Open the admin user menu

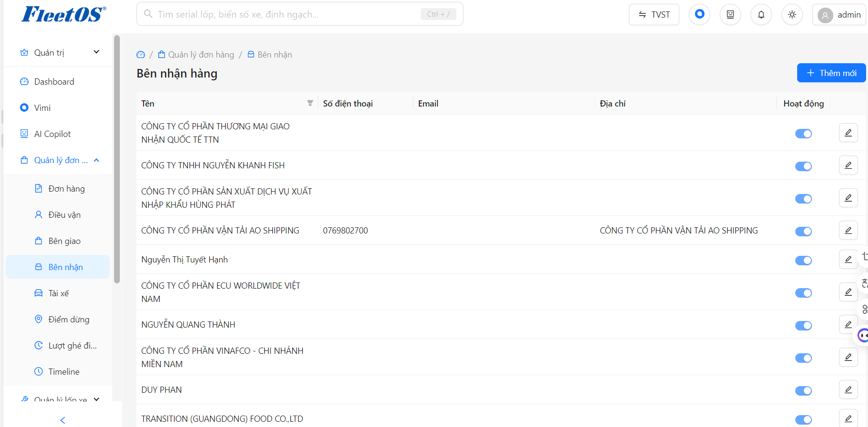click(x=839, y=15)
